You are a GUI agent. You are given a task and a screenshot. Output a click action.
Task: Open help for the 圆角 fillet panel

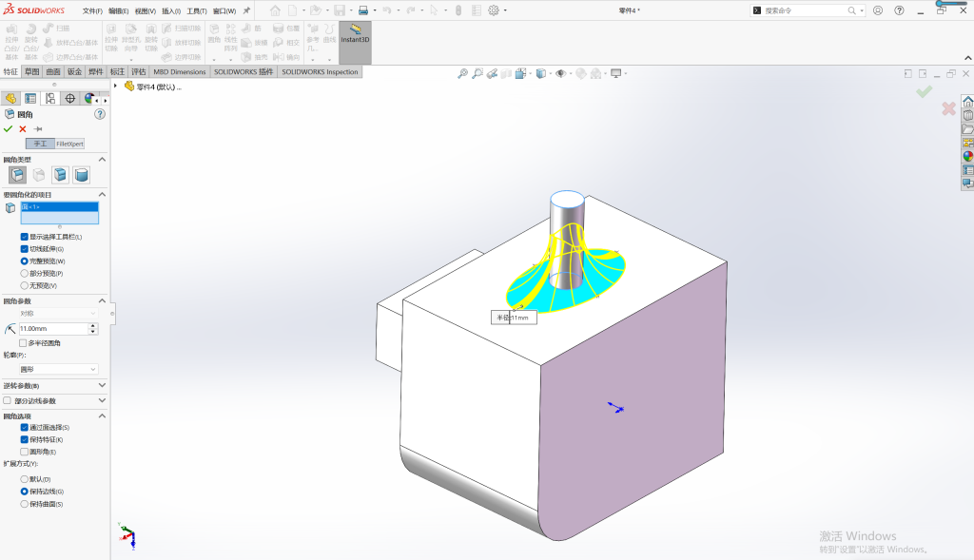100,114
